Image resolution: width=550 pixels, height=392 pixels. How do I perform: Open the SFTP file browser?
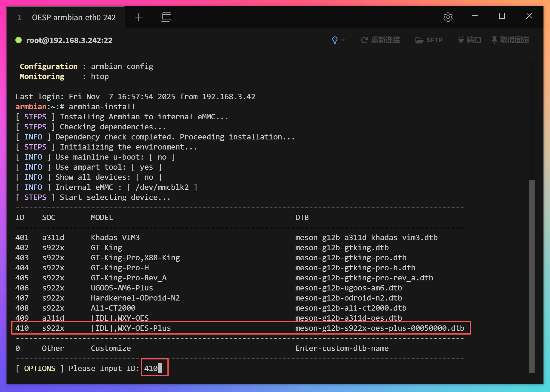(x=429, y=40)
